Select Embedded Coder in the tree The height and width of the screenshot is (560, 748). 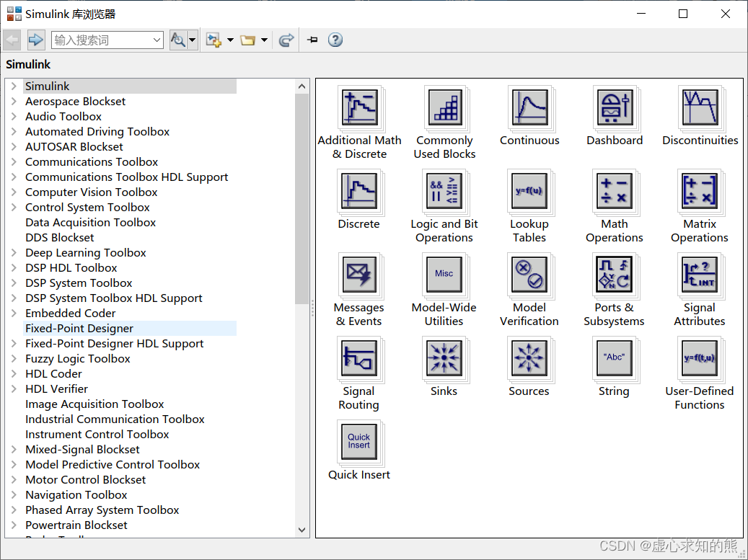70,313
